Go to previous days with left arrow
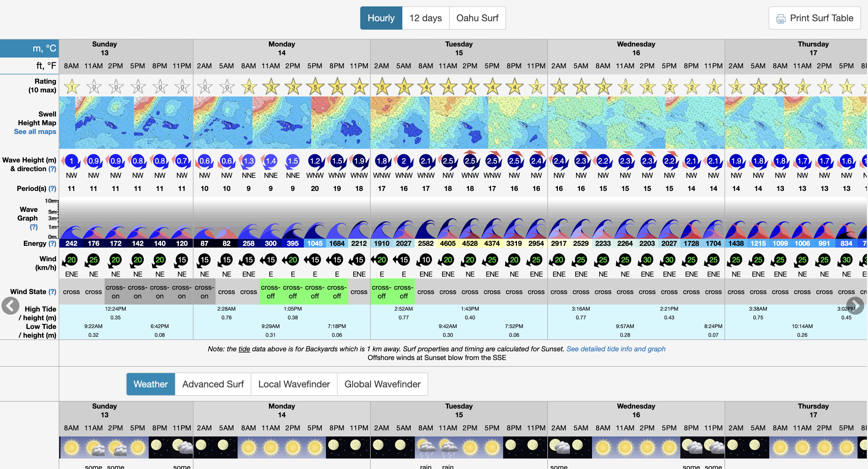The width and height of the screenshot is (868, 469). 10,306
